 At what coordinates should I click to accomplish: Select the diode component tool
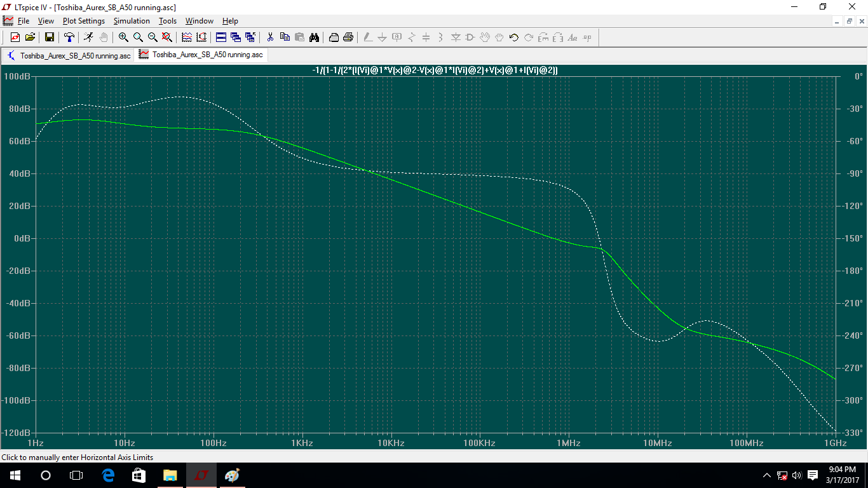pos(456,37)
